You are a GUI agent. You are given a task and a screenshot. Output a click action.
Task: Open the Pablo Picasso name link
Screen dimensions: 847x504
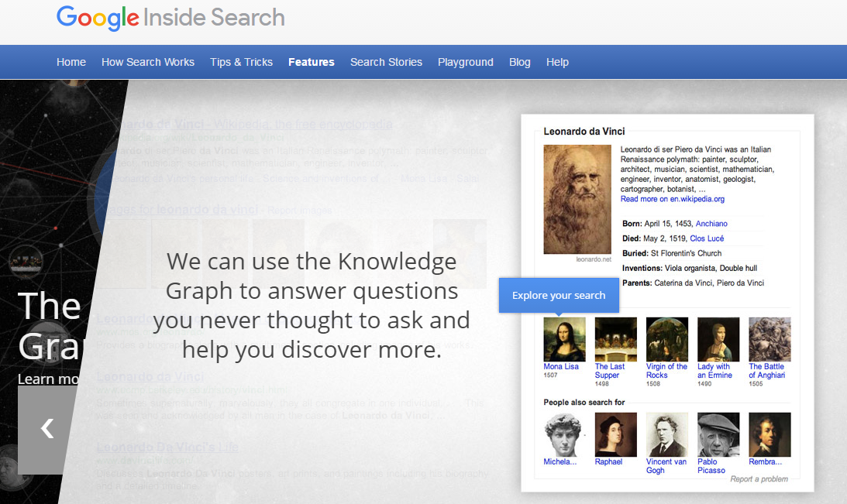711,466
